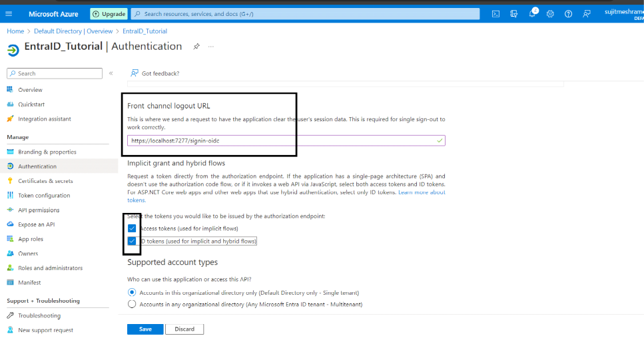Image resolution: width=644 pixels, height=344 pixels.
Task: Click the help question mark icon
Action: [568, 13]
